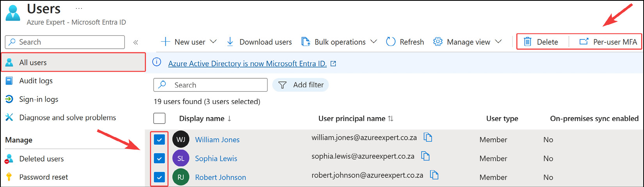Uncheck Sophia Lewis row checkbox
The width and height of the screenshot is (644, 187).
(159, 159)
